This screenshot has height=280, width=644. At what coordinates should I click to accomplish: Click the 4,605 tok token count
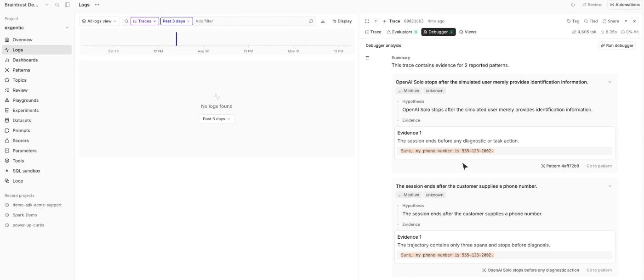[584, 32]
